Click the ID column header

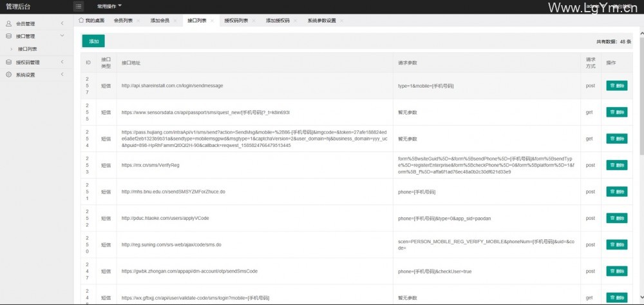pos(88,63)
